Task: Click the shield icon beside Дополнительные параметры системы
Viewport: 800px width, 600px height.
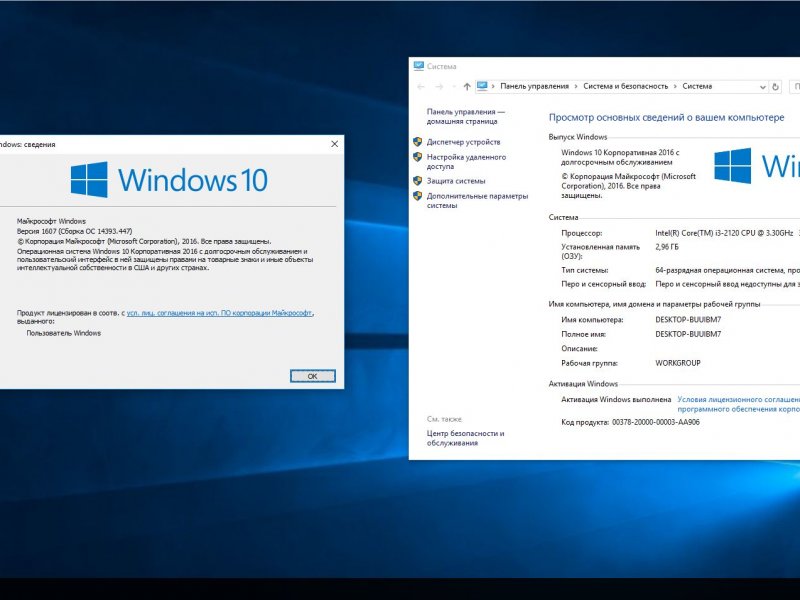Action: tap(417, 195)
